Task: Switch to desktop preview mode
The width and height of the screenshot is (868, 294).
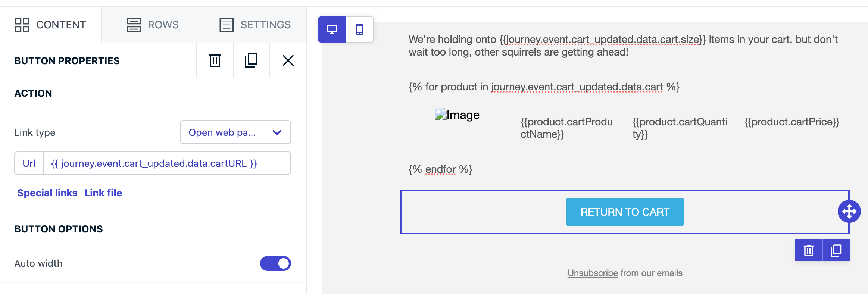Action: click(332, 29)
